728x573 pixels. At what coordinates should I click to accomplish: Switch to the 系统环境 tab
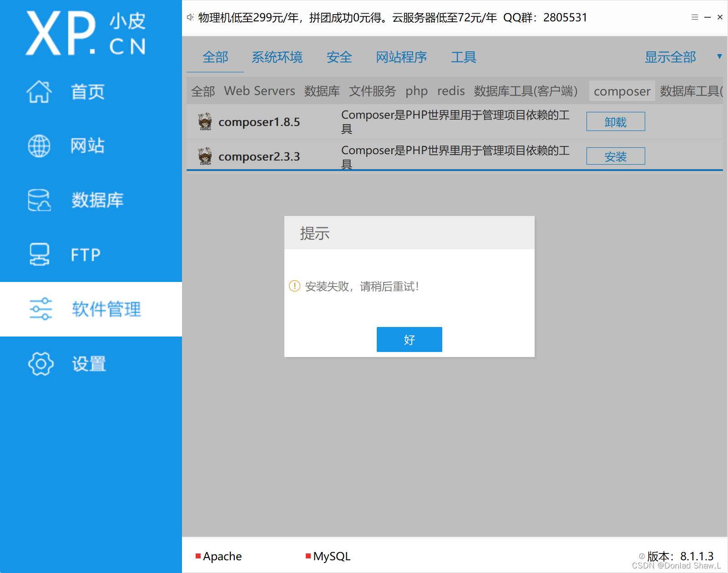point(277,57)
